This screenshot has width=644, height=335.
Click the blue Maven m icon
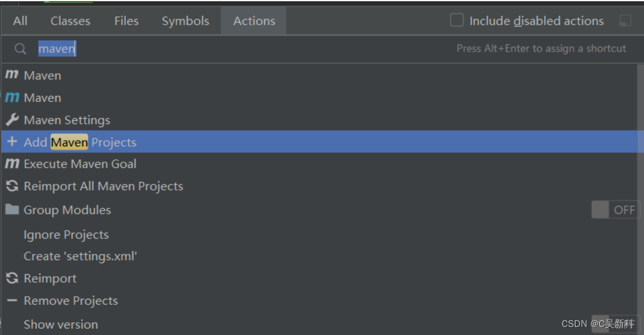(x=12, y=97)
